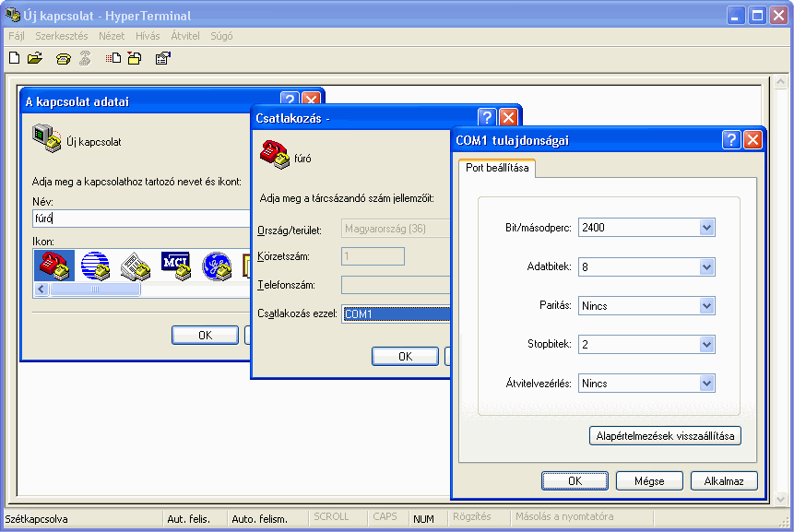Open the Fájl menu

tap(17, 36)
